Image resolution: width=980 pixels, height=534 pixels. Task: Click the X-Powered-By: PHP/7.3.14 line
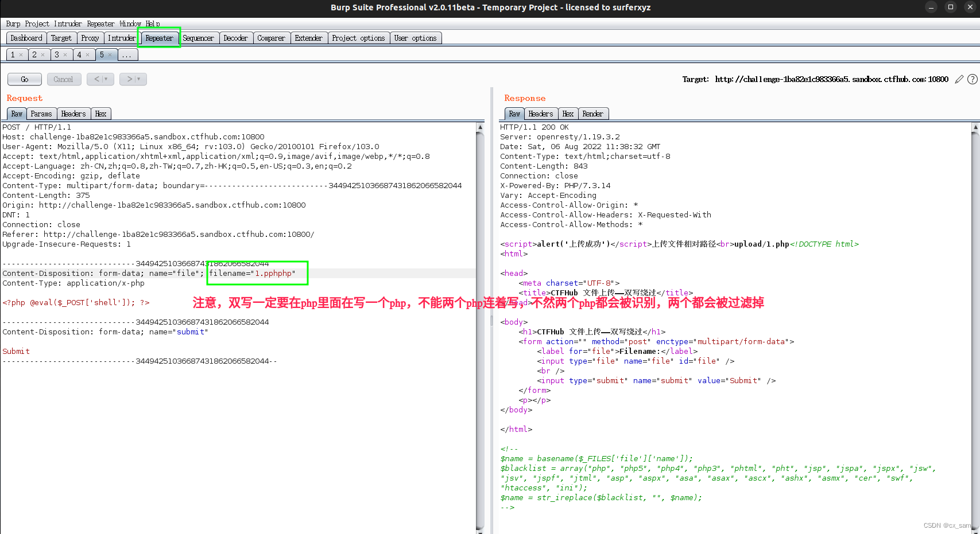coord(555,186)
